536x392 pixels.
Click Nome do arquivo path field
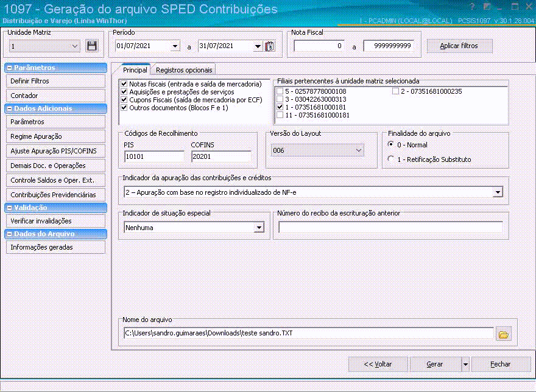[309, 333]
